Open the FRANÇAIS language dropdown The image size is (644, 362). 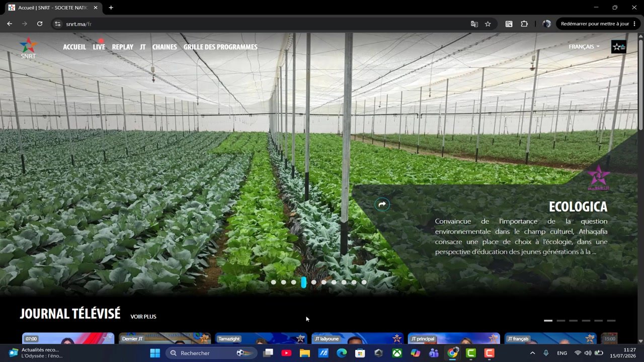click(x=584, y=47)
